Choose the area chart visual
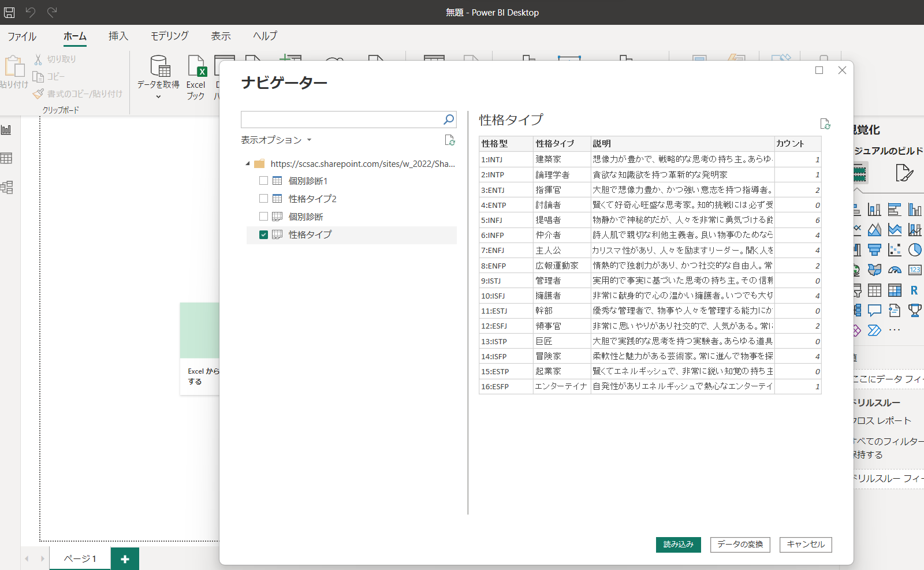924x570 pixels. click(x=875, y=230)
